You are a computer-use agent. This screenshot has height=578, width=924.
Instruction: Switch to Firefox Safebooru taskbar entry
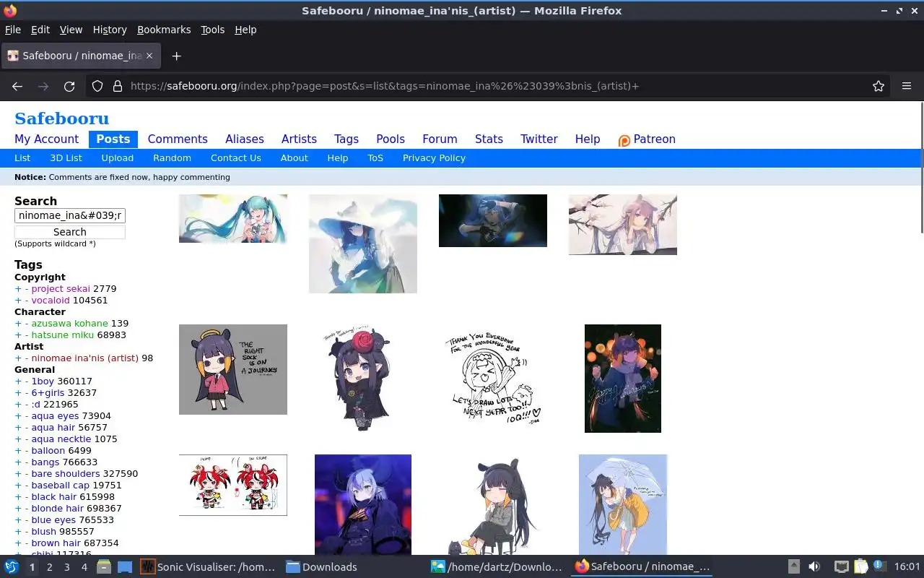click(642, 567)
